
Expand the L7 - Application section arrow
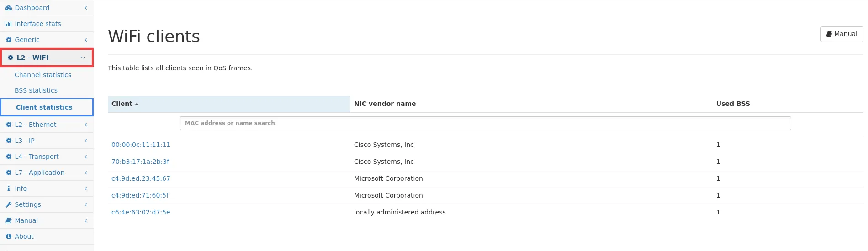pyautogui.click(x=85, y=173)
